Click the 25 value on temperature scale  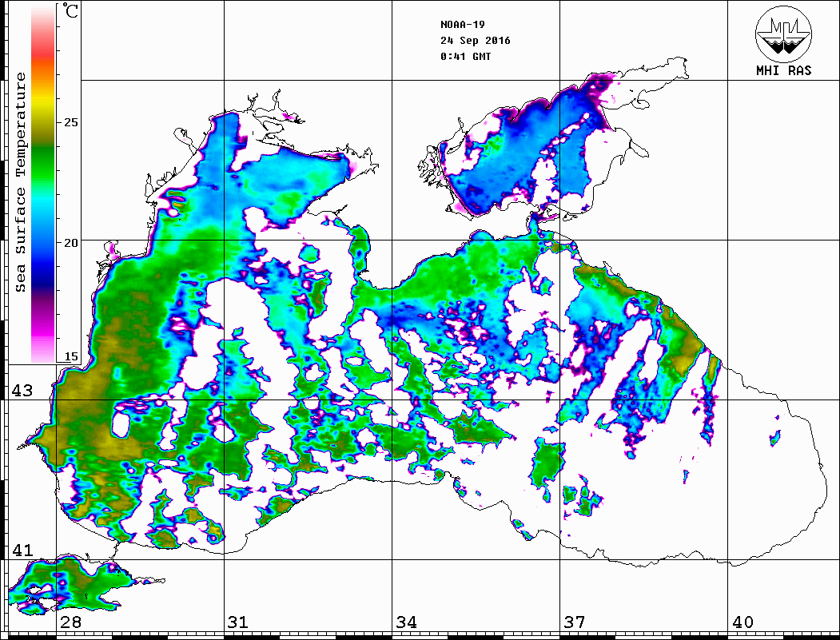pos(70,122)
